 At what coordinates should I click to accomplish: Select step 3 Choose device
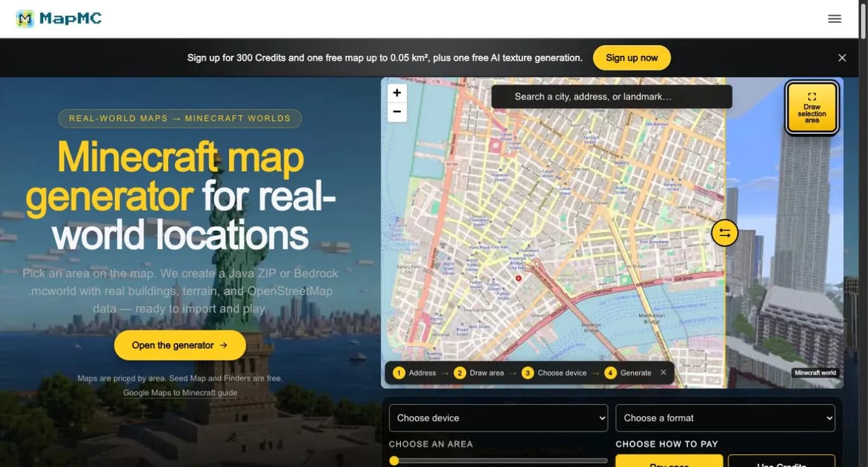coord(554,373)
